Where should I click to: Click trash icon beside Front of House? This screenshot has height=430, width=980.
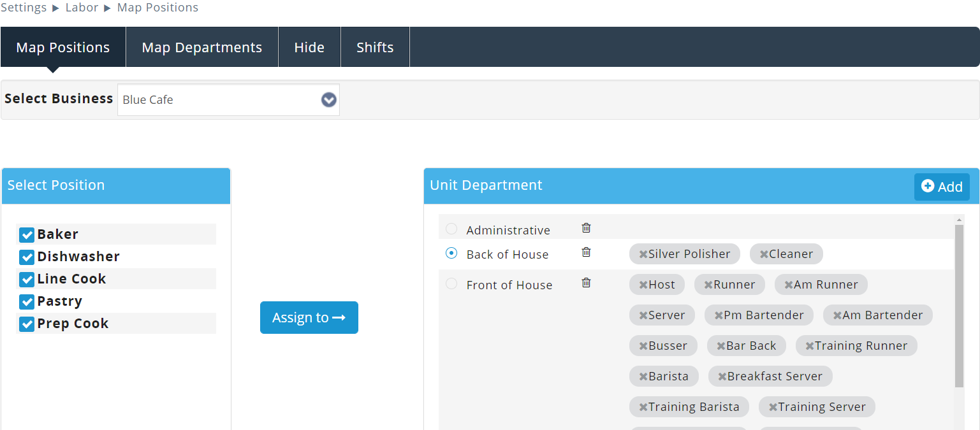(x=586, y=283)
